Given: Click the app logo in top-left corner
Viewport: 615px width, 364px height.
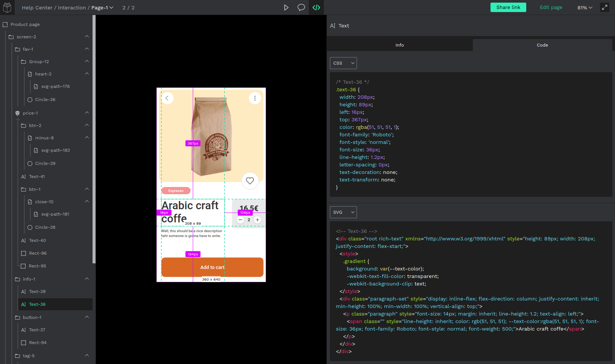Looking at the screenshot, I should coord(7,8).
